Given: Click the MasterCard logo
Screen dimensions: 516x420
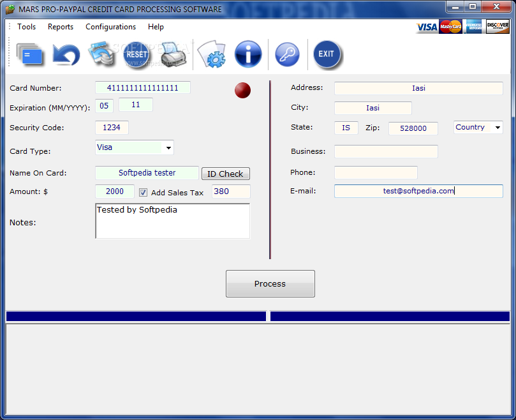Looking at the screenshot, I should [x=450, y=27].
